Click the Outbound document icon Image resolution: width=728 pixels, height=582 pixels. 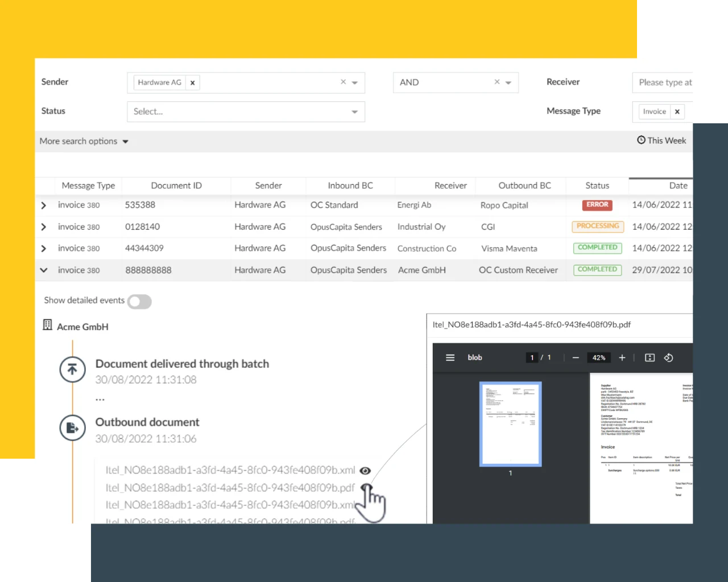73,428
